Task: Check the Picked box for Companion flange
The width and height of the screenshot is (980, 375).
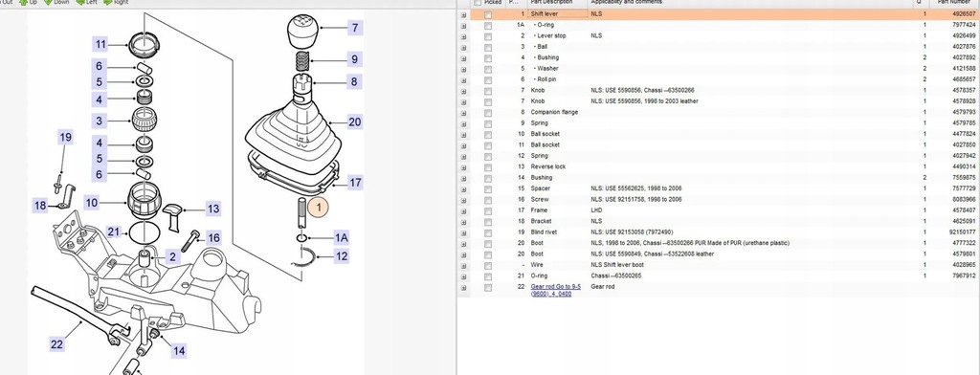Action: 488,113
